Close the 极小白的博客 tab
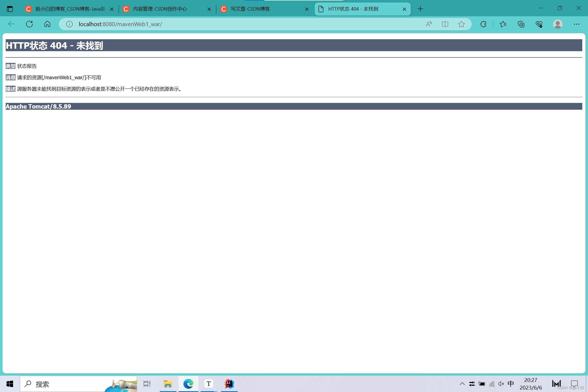588x392 pixels. (112, 9)
